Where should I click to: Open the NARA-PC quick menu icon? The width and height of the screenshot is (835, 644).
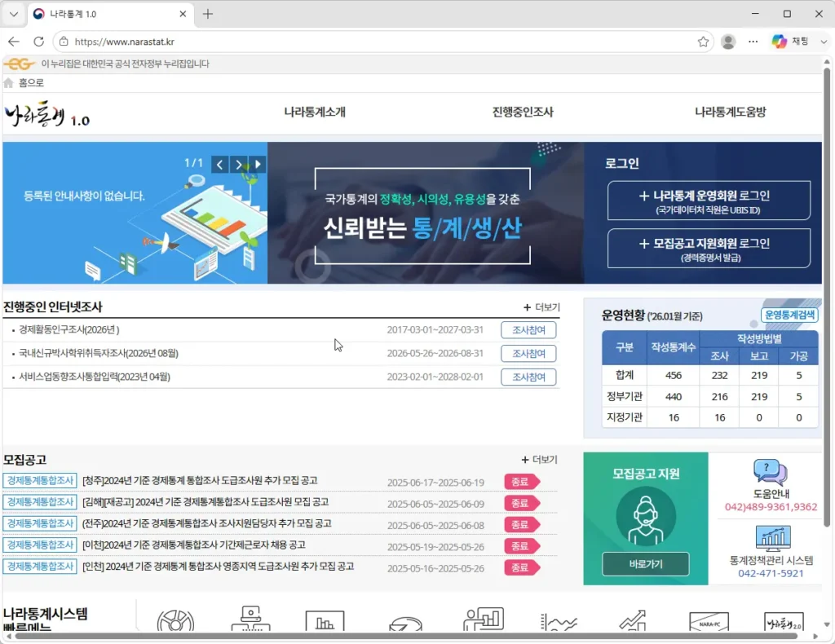coord(709,622)
